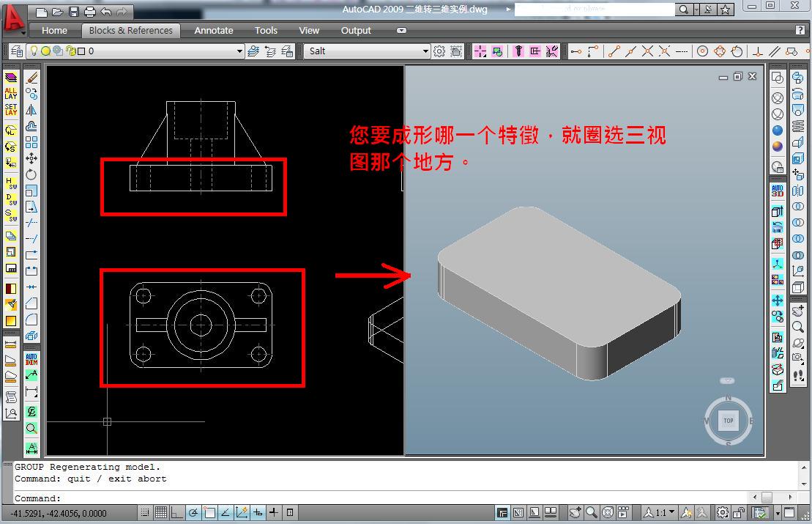Click the InfoCenter search binoculars button
The image size is (812, 524).
point(684,10)
